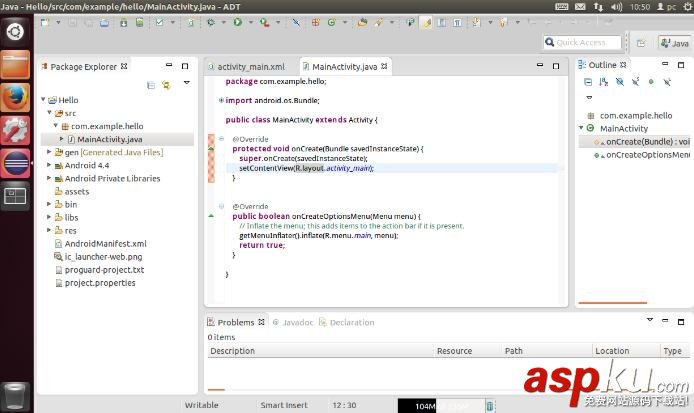Select AndroidManifest.xml file in tree

(100, 243)
